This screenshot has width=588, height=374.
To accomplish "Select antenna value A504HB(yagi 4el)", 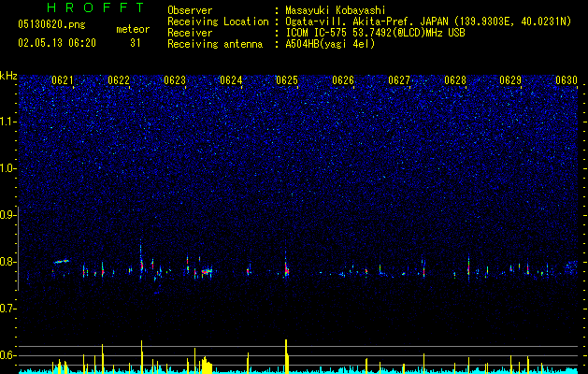I will tap(330, 44).
